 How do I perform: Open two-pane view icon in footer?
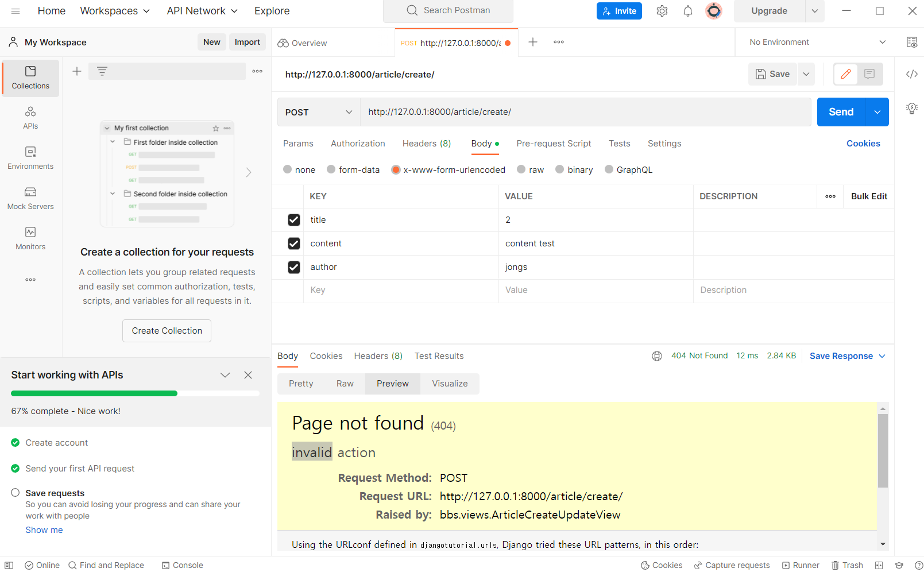[x=879, y=565]
